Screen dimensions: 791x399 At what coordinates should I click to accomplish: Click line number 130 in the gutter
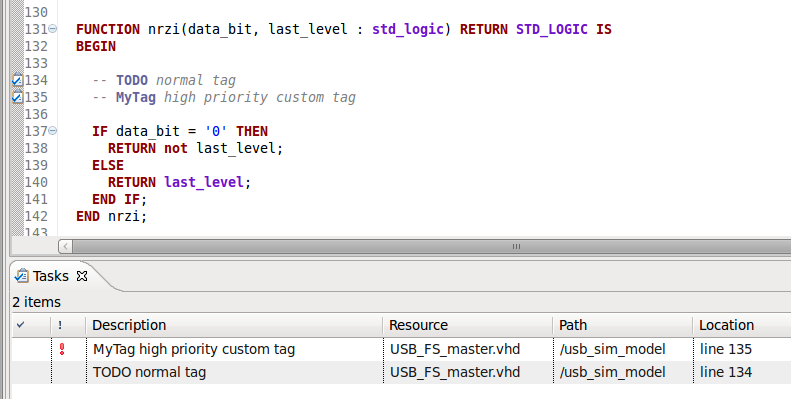point(36,12)
